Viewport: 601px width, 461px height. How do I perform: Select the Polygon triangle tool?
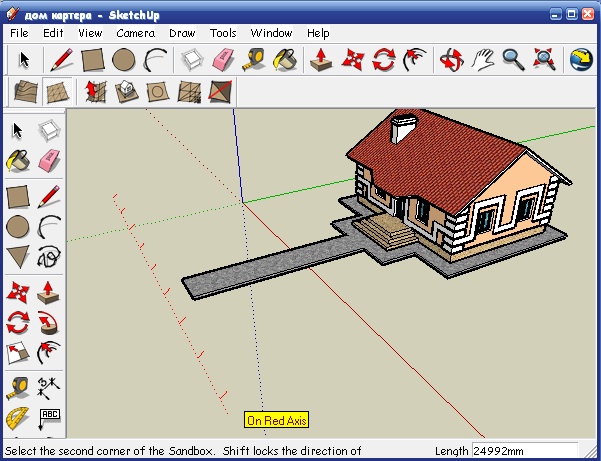(x=18, y=256)
